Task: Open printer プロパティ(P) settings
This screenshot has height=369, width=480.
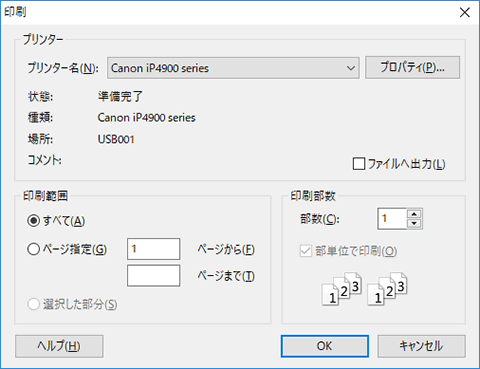Action: click(x=412, y=68)
